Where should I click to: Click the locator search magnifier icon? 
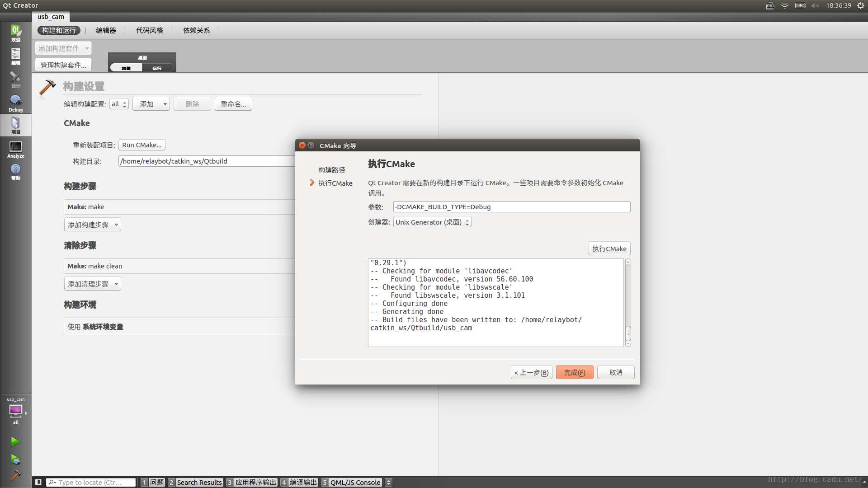[x=52, y=482]
